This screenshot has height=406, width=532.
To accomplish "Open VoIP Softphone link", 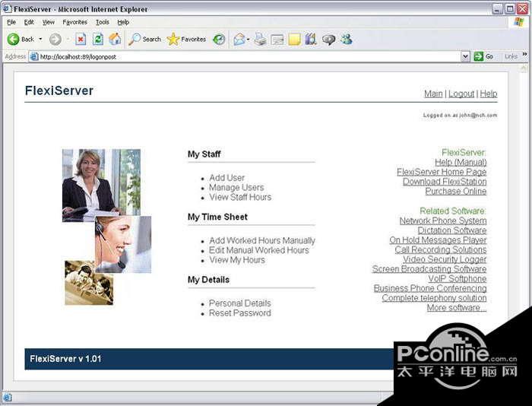I will [x=458, y=279].
